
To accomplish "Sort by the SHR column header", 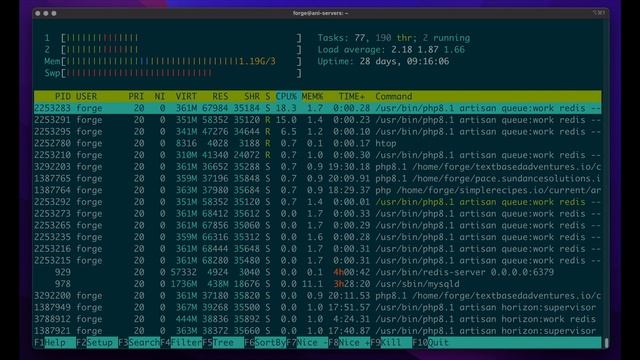I will pos(252,96).
